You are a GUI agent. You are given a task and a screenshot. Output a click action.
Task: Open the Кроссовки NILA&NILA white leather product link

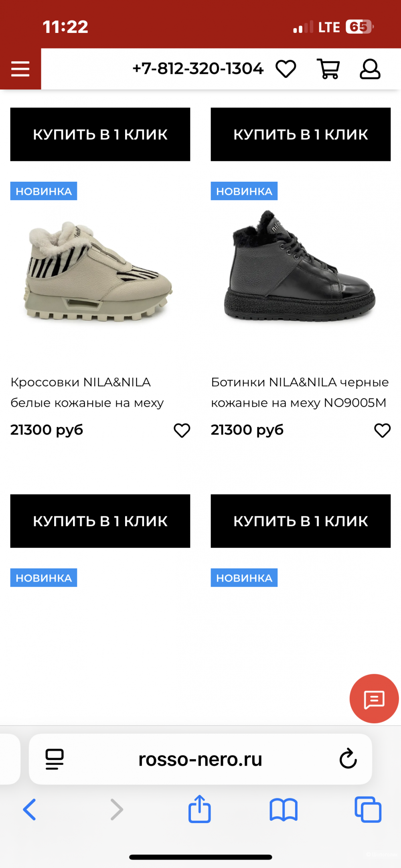87,392
